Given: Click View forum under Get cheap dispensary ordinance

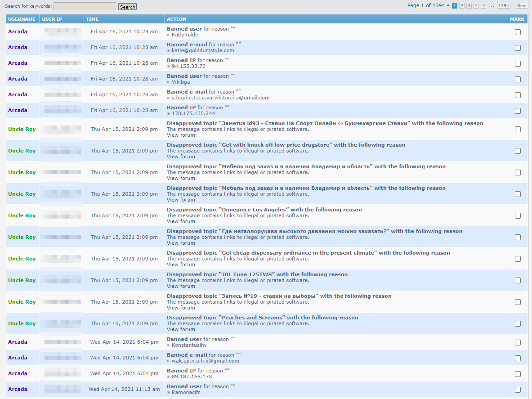Looking at the screenshot, I should pos(181,265).
